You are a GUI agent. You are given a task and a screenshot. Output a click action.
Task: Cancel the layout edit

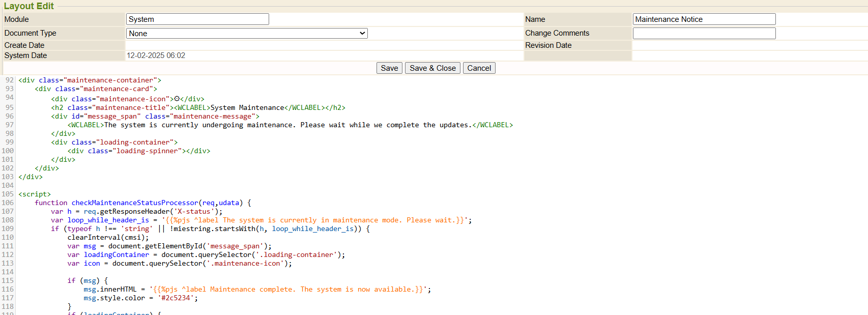[479, 68]
